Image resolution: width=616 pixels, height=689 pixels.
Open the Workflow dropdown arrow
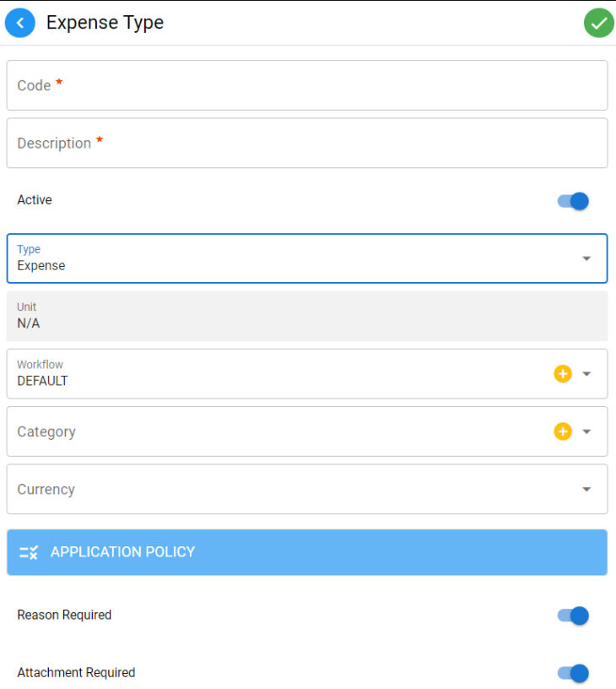586,373
